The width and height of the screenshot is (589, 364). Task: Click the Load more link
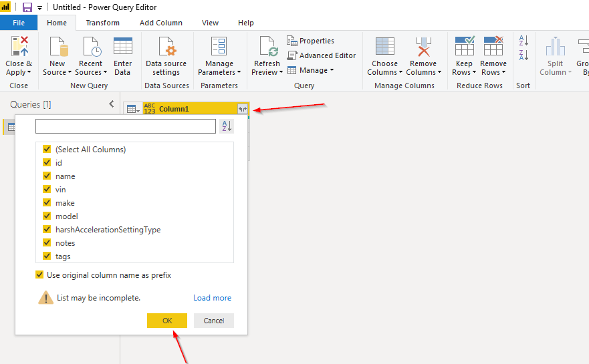212,298
